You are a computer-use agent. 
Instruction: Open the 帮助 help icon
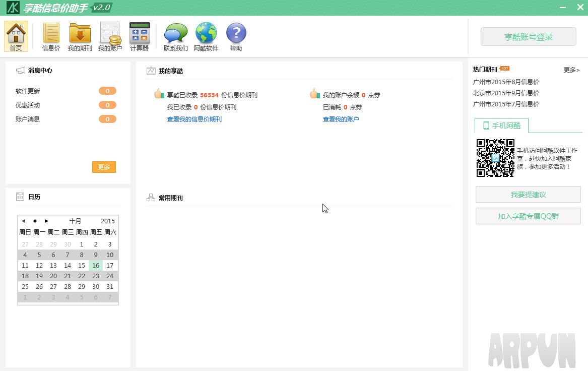(235, 36)
